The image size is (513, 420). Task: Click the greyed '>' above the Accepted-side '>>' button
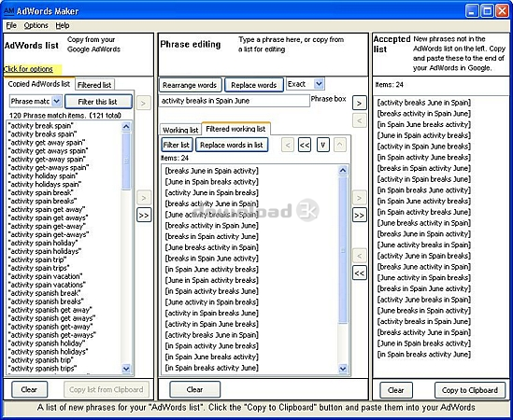point(359,198)
